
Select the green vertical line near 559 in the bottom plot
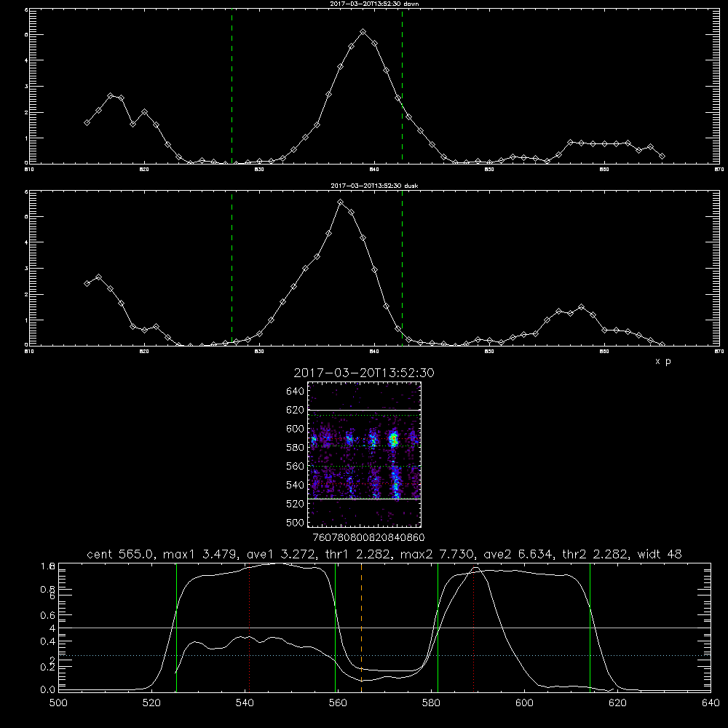[335, 627]
